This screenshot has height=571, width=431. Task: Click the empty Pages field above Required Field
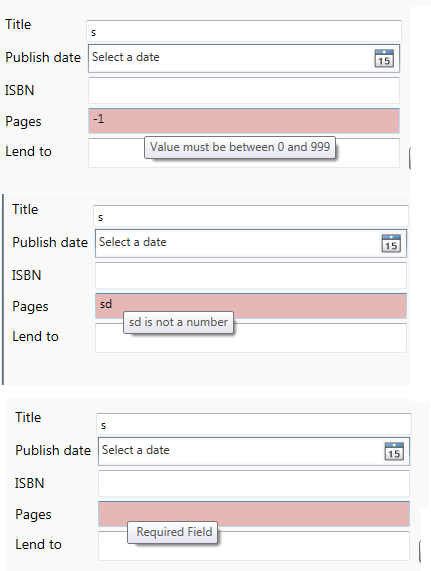[254, 514]
